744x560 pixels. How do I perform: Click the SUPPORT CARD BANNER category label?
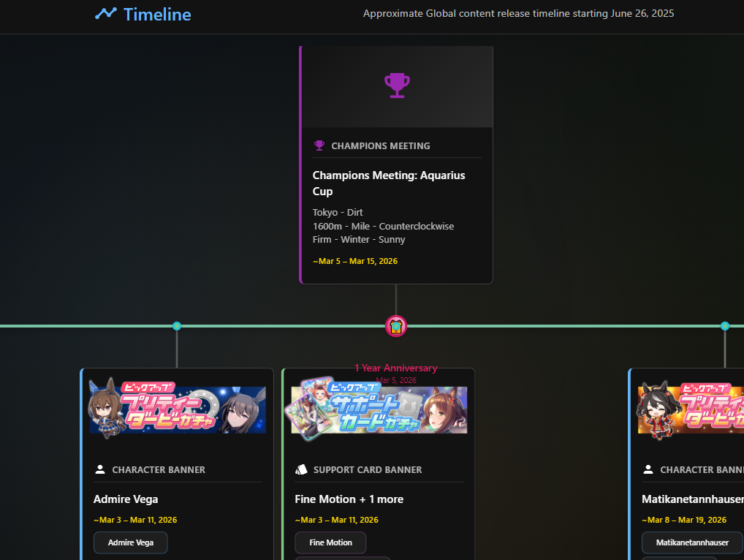click(x=368, y=469)
